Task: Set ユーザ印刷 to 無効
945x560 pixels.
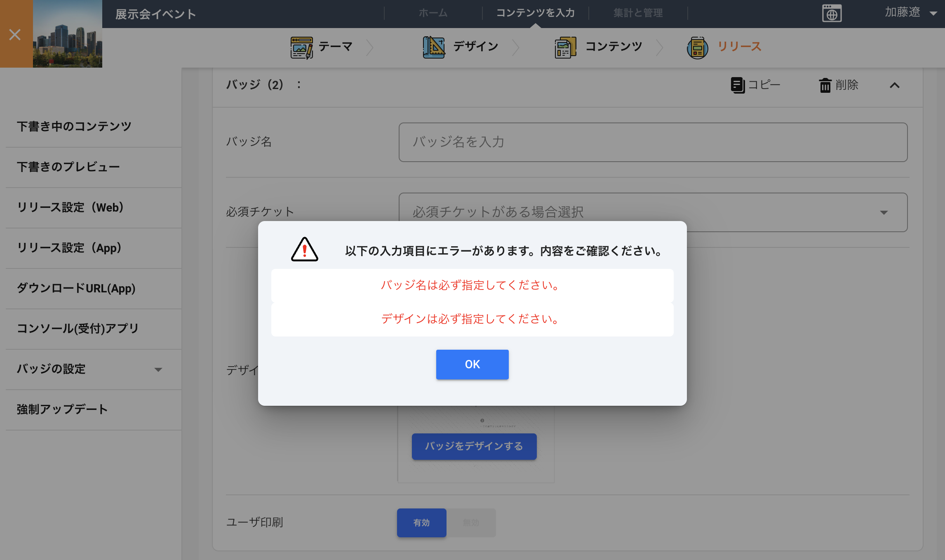Action: pos(471,522)
